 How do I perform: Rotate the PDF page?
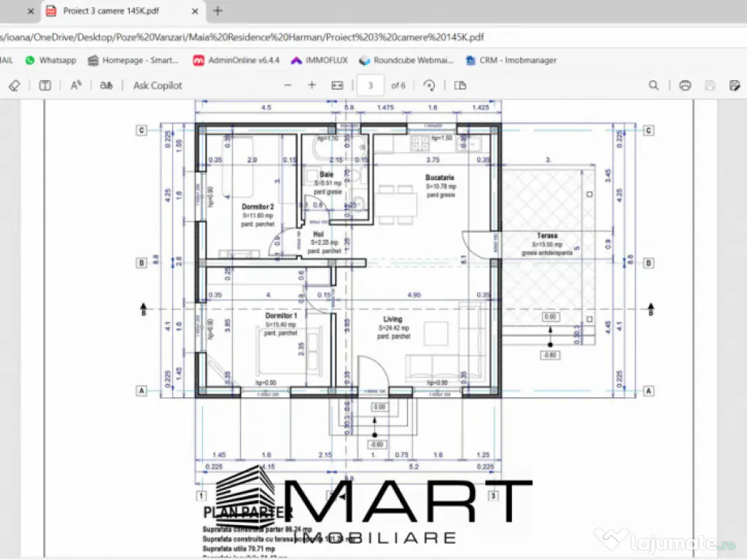click(430, 85)
